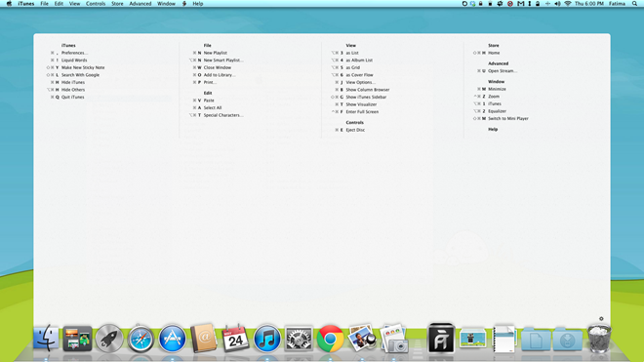The image size is (644, 362).
Task: Select 'Eject Disc' shortcut entry
Action: 355,130
